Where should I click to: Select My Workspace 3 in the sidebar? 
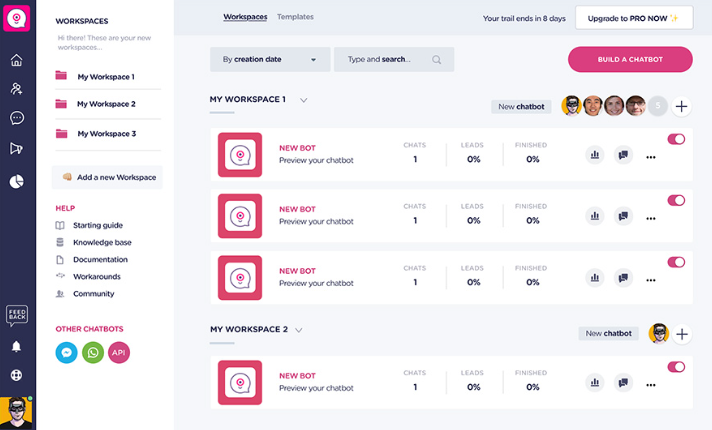point(106,133)
